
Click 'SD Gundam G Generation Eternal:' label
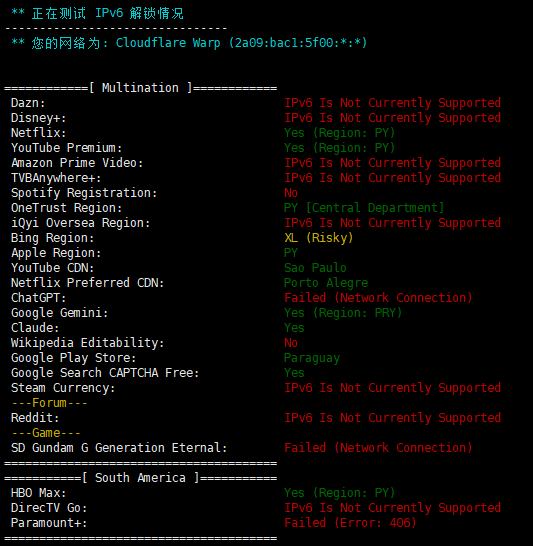pos(119,448)
